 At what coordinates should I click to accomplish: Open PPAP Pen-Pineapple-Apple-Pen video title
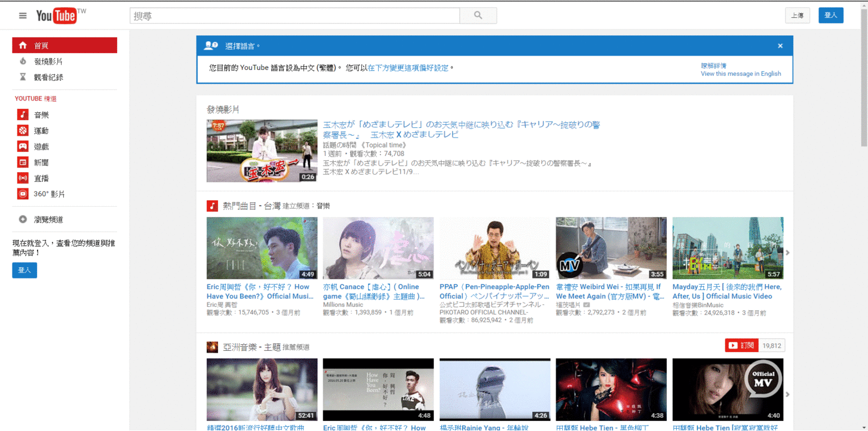click(x=495, y=292)
